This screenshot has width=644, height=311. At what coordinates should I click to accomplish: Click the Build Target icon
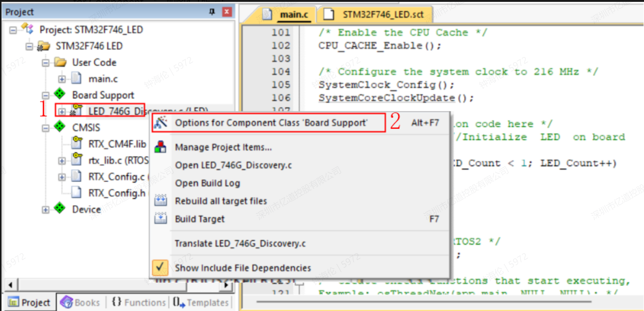pyautogui.click(x=161, y=219)
